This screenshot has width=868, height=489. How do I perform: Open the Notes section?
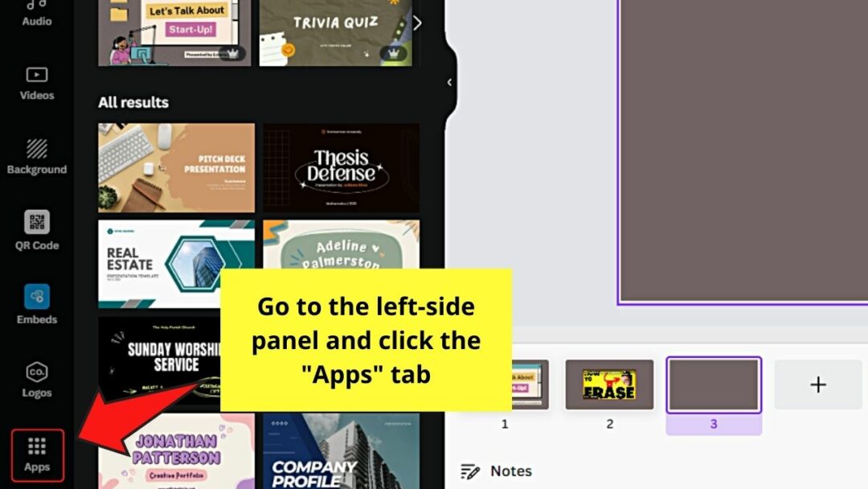pyautogui.click(x=513, y=471)
